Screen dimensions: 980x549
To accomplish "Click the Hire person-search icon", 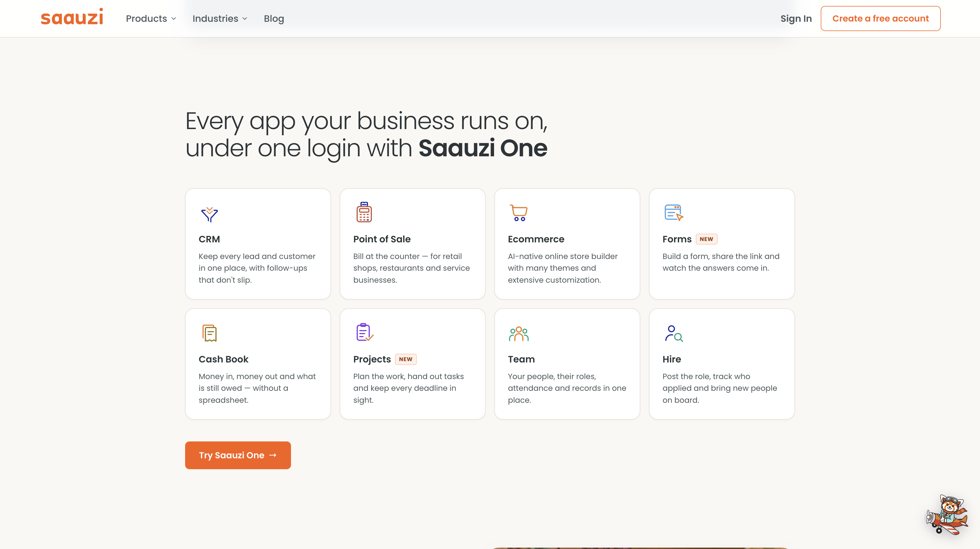I will (x=674, y=333).
